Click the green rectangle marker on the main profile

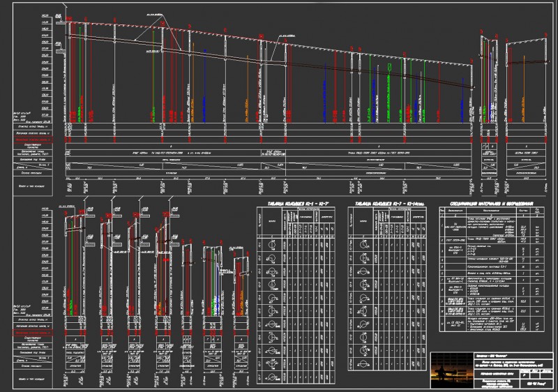click(x=389, y=67)
